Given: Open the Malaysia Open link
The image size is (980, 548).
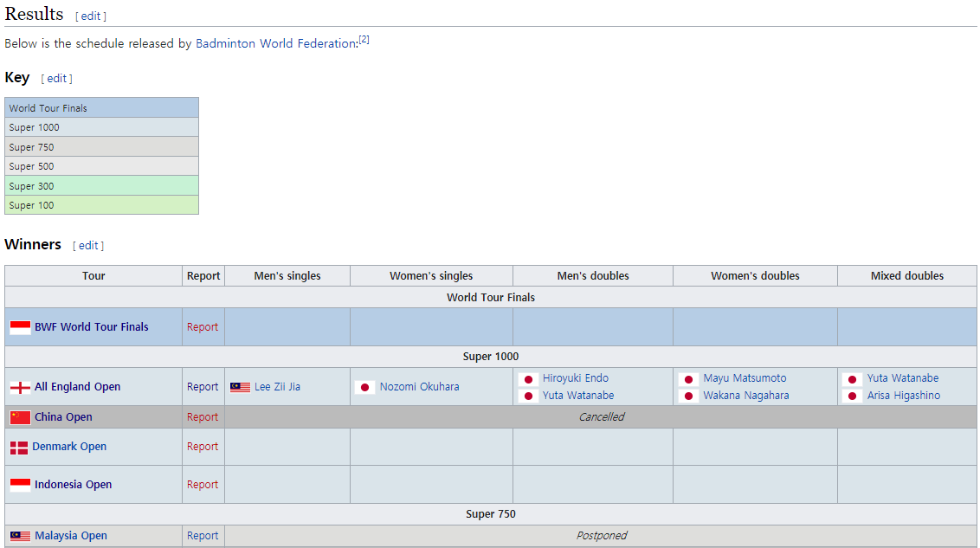Looking at the screenshot, I should pos(71,536).
